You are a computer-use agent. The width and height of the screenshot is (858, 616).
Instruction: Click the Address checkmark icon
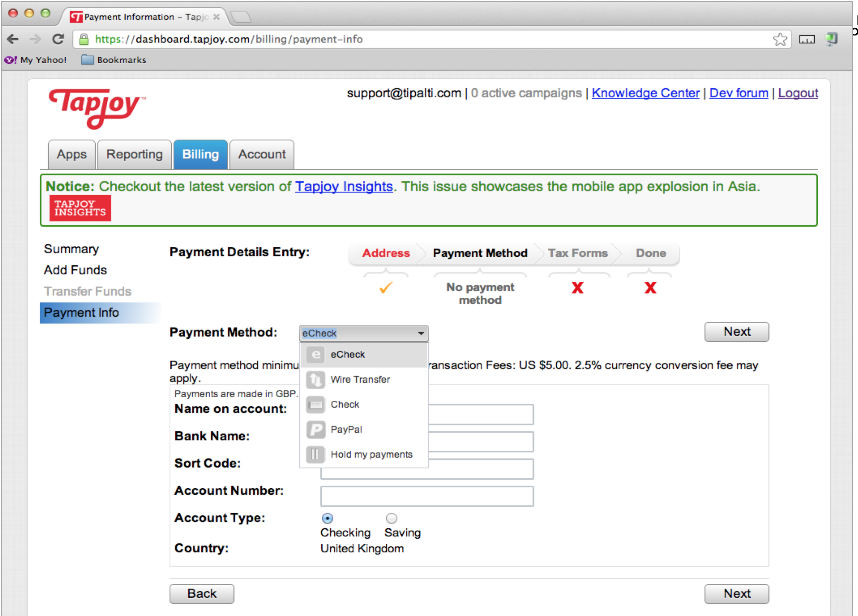385,287
